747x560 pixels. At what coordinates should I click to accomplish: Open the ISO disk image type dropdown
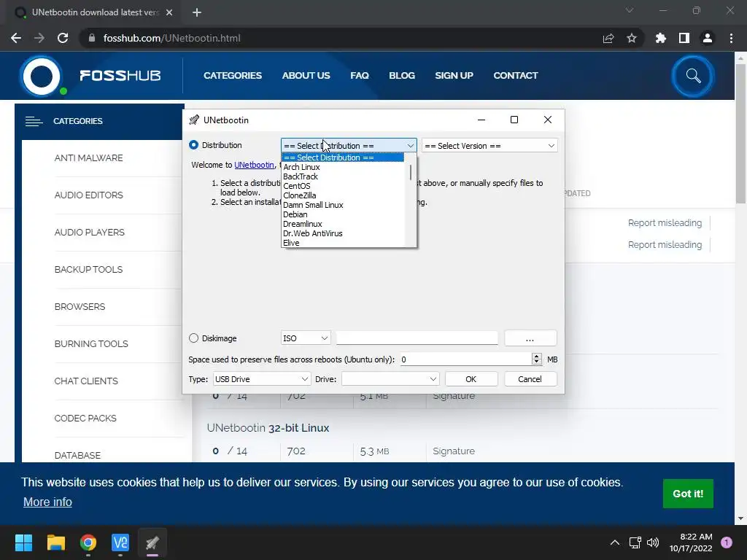306,338
